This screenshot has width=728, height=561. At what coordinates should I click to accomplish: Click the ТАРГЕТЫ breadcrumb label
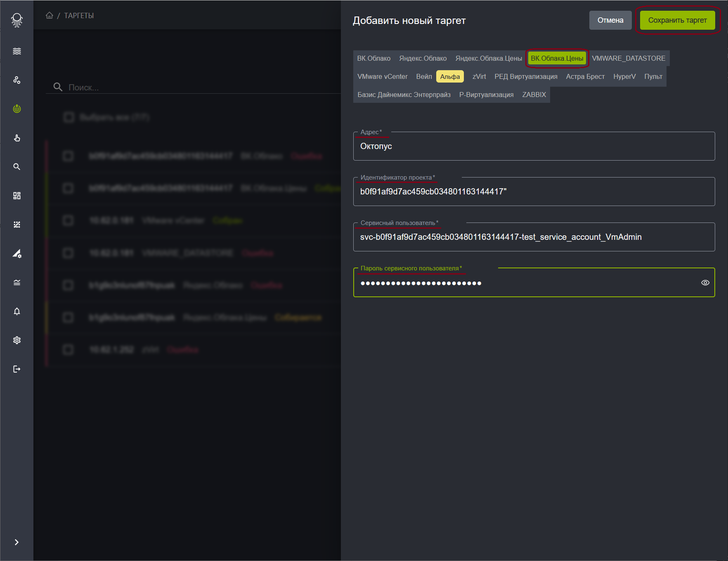click(79, 16)
